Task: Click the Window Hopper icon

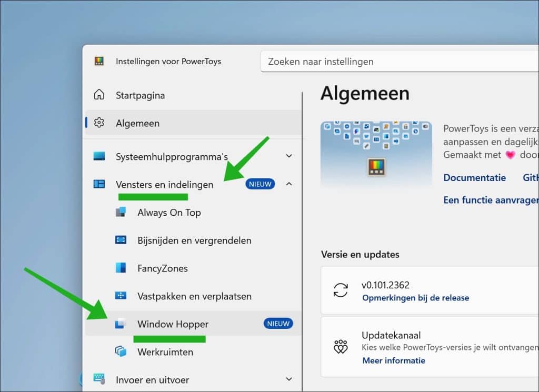Action: click(121, 323)
